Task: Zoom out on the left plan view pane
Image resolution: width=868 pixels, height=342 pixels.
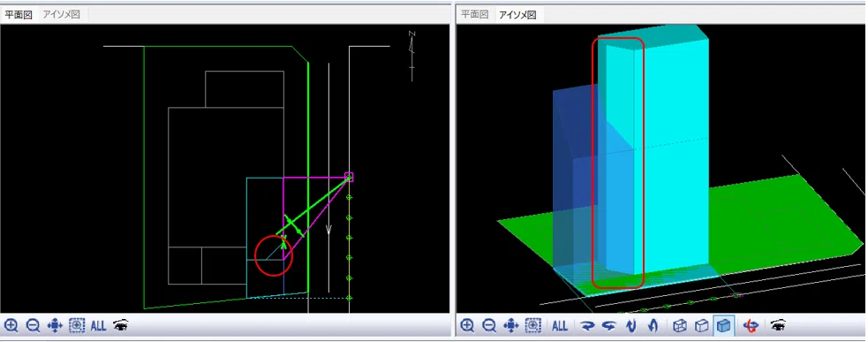Action: (x=34, y=326)
